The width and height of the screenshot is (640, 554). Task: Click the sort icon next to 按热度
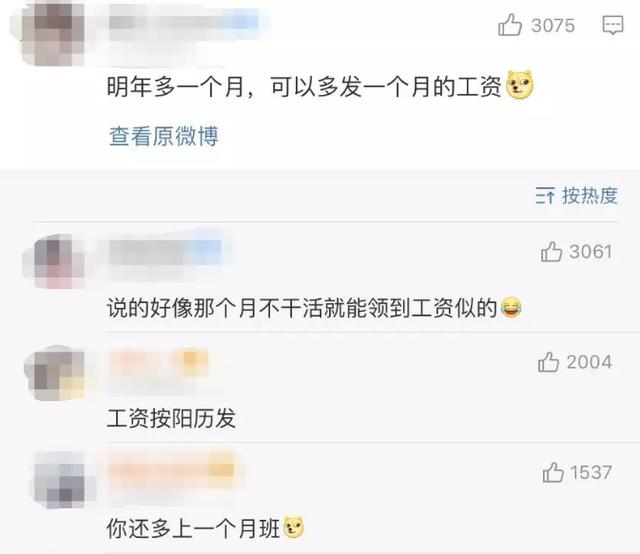point(545,196)
